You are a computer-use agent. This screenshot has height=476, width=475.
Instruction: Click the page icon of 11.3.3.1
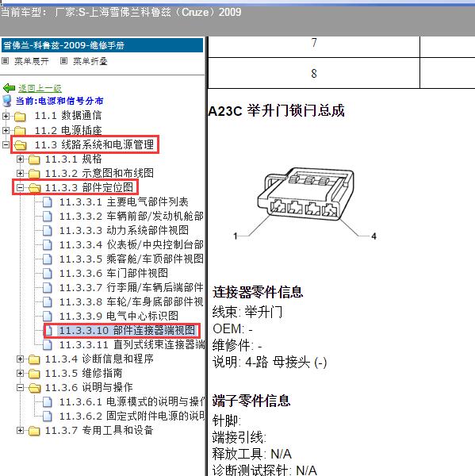click(48, 202)
